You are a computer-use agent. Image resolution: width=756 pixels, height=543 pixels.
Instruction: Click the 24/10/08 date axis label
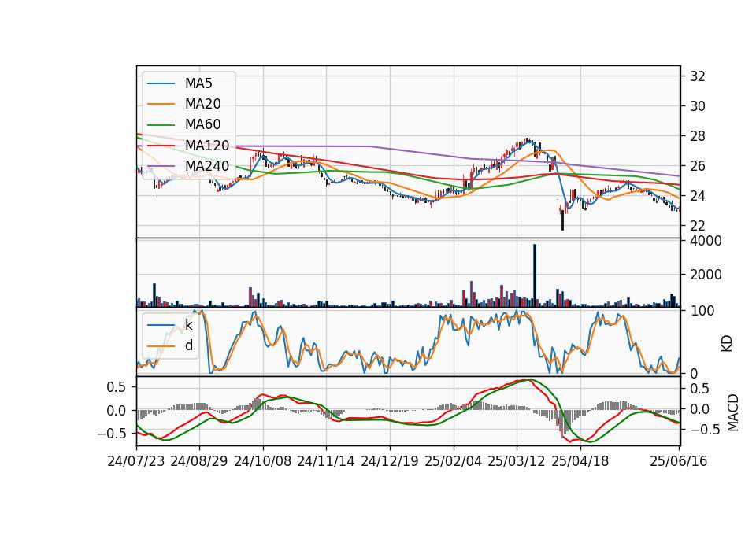[263, 461]
